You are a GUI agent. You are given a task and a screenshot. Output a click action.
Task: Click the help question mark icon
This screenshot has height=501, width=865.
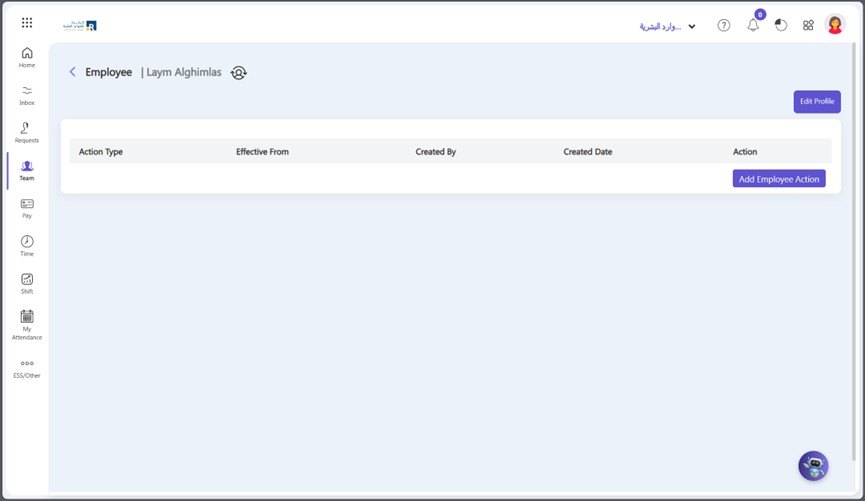point(723,26)
